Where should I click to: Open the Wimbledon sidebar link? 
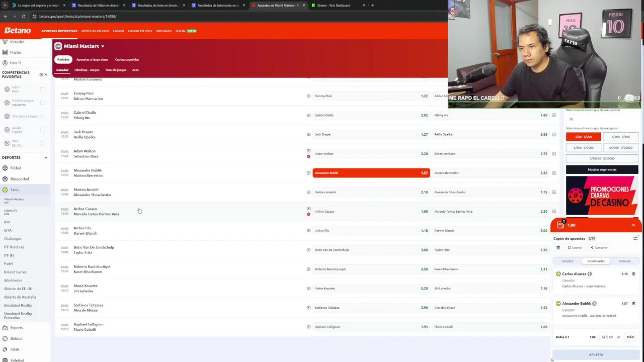pyautogui.click(x=13, y=280)
